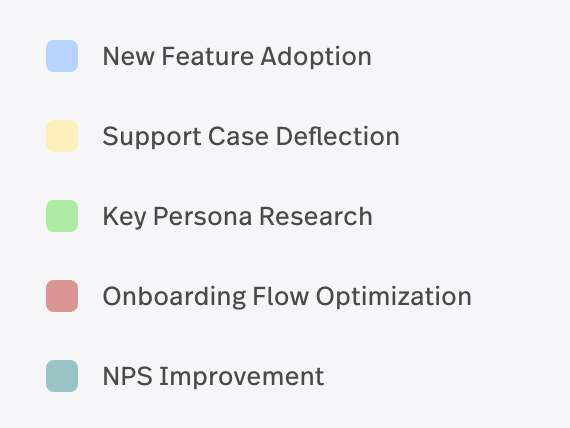Click the word Improvement in the last legend entry
Screen dimensions: 570x428
242,377
